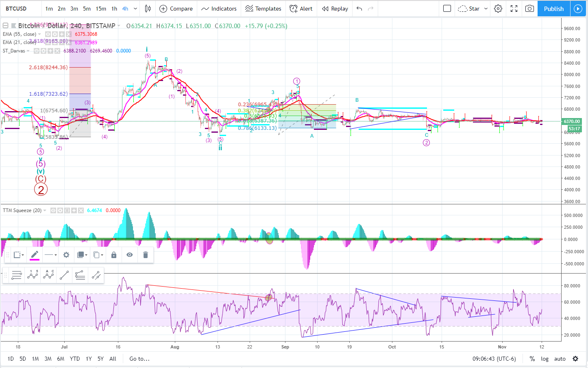Image resolution: width=588 pixels, height=368 pixels.
Task: Select the 15m interval
Action: [101, 9]
